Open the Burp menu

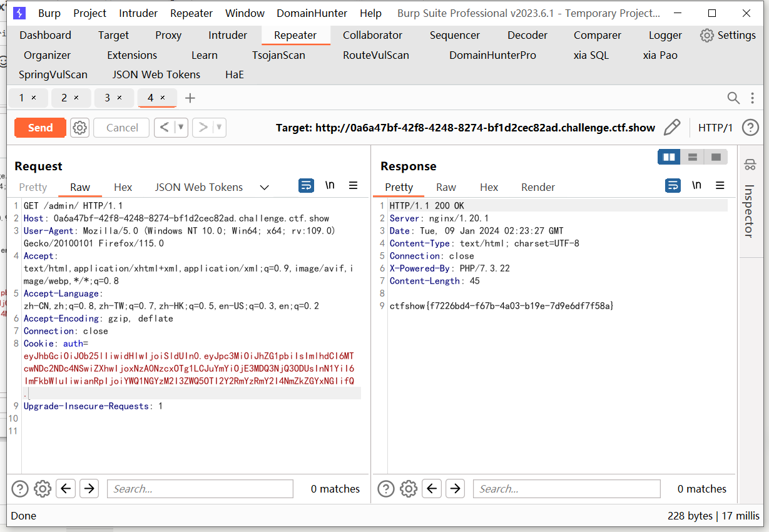[49, 13]
